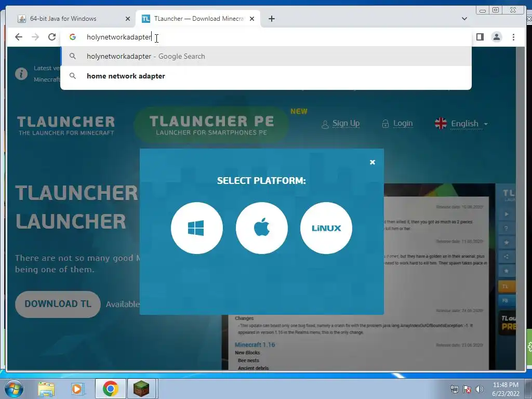
Task: Open a new browser tab
Action: pyautogui.click(x=271, y=19)
